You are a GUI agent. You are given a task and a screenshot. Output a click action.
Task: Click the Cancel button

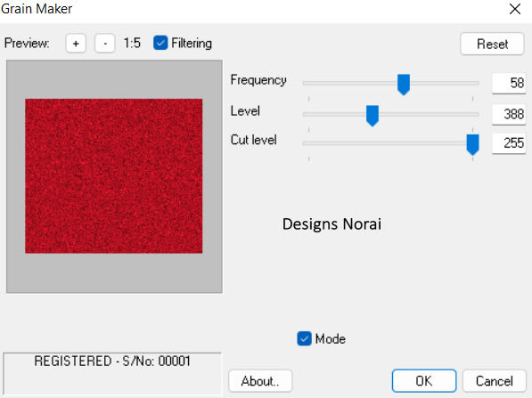point(494,381)
